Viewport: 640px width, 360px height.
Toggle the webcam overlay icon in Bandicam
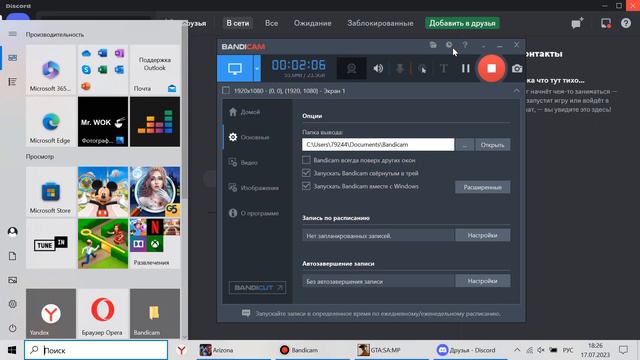tap(351, 69)
